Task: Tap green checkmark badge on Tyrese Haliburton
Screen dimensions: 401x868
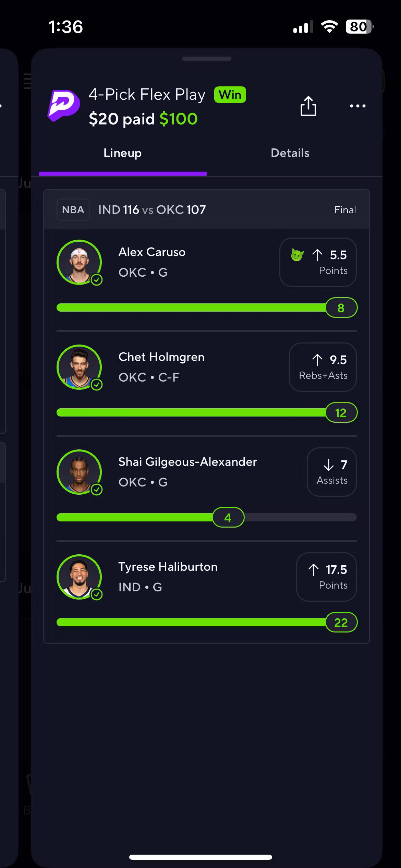Action: click(97, 594)
